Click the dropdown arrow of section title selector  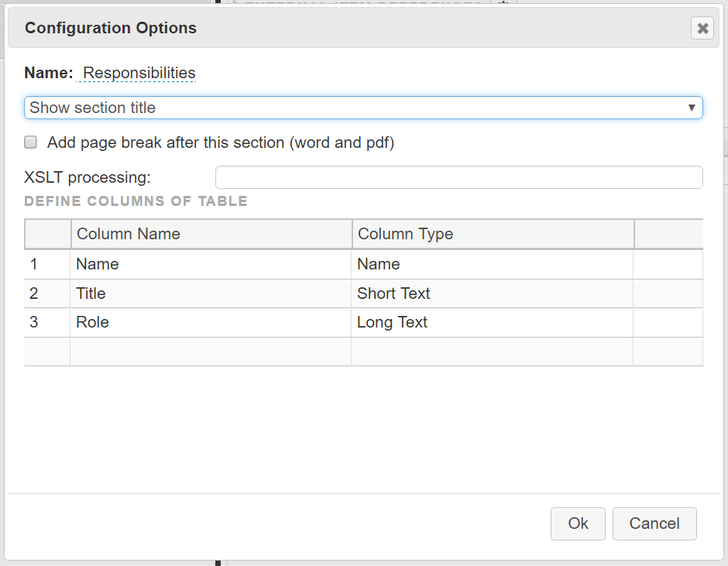[x=692, y=108]
